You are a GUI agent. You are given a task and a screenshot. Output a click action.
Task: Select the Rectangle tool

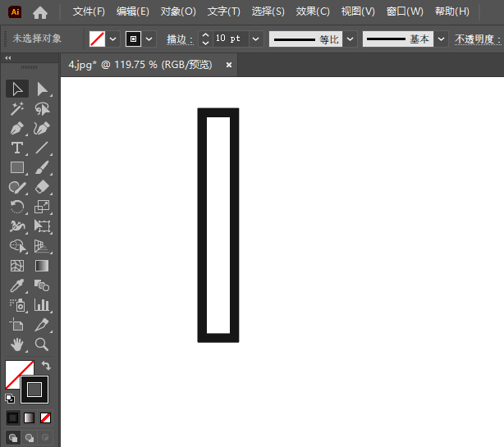pos(17,167)
